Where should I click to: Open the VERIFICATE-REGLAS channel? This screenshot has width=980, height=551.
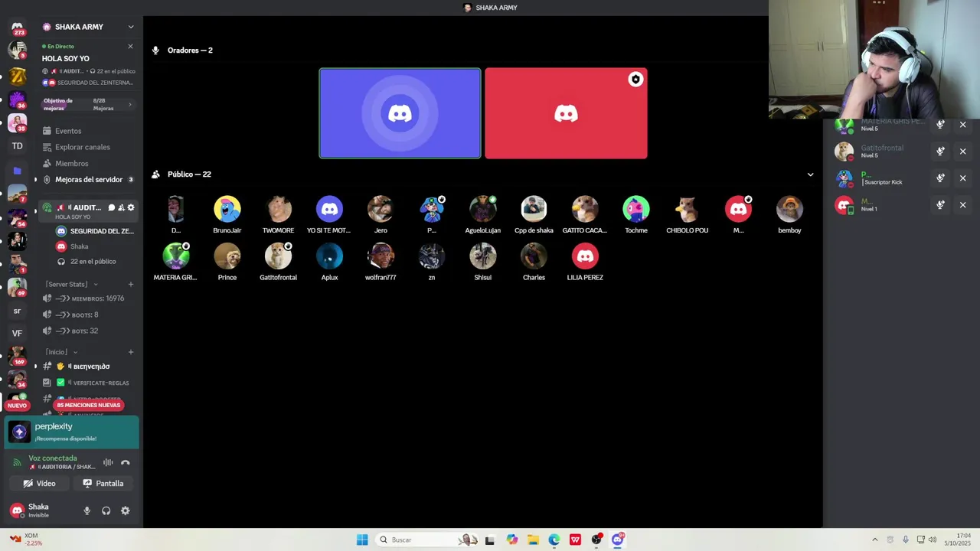point(88,383)
